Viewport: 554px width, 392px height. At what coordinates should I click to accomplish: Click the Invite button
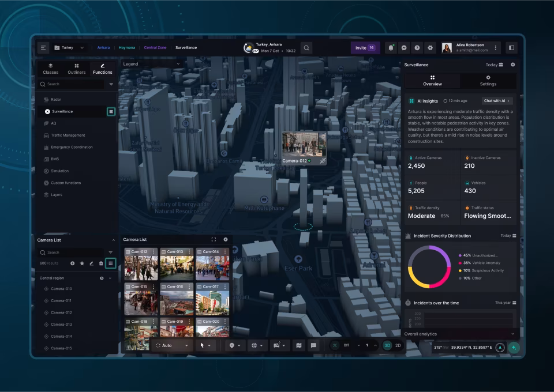[365, 48]
